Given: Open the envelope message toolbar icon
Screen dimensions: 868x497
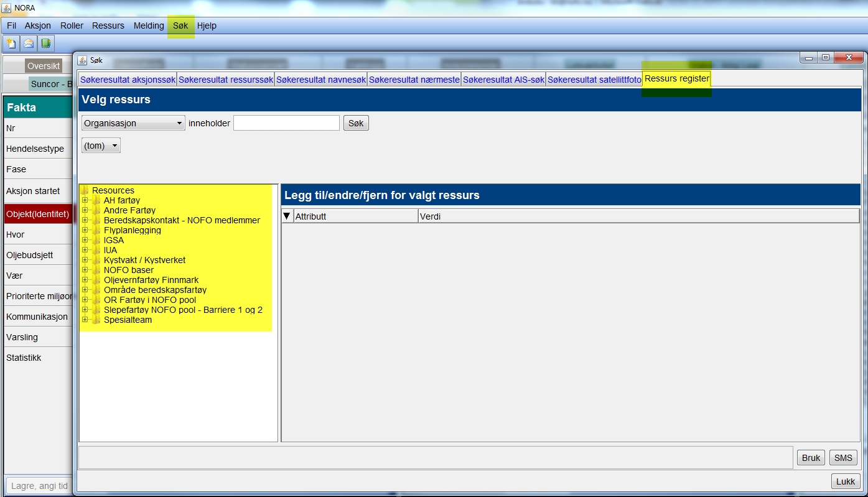Looking at the screenshot, I should click(29, 44).
